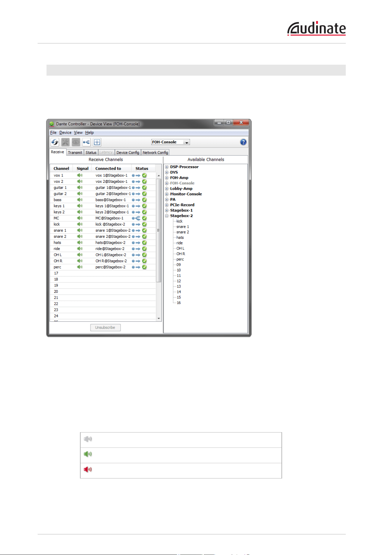The width and height of the screenshot is (392, 555).
Task: Click the scrollbar up arrow
Action: pos(159,176)
